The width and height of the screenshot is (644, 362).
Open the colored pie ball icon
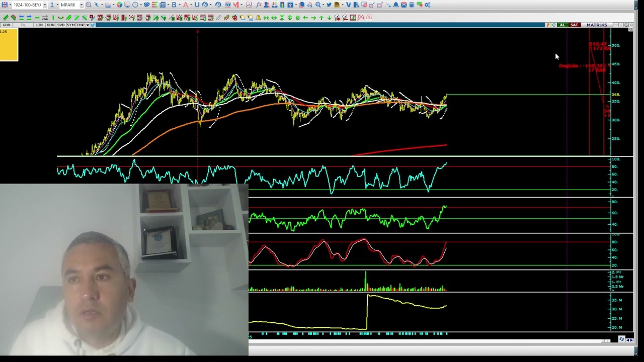tap(119, 5)
